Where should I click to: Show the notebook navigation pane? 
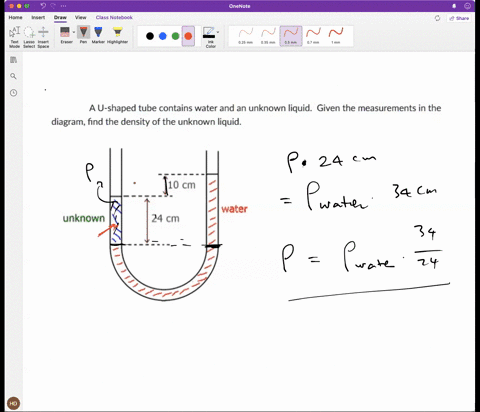tap(13, 60)
